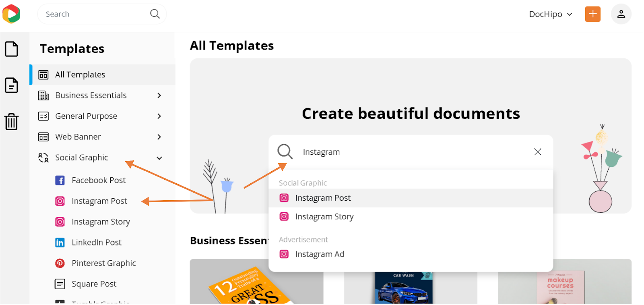644x305 pixels.
Task: Click the Social Graphic people icon
Action: coord(43,158)
